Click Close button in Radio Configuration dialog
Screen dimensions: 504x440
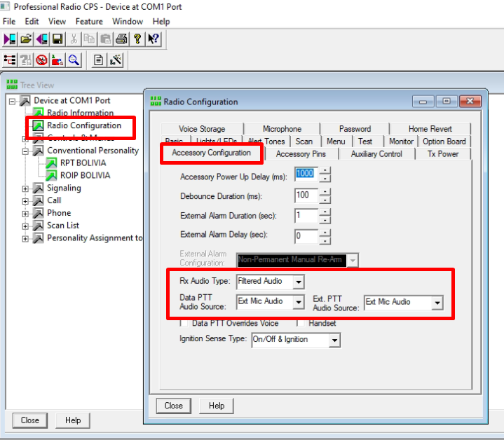pos(174,406)
